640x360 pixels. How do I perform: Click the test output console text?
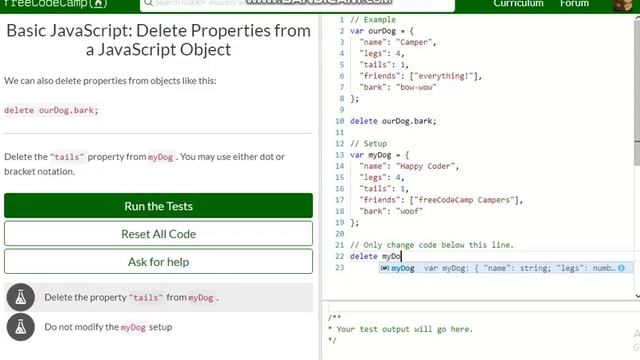(400, 329)
